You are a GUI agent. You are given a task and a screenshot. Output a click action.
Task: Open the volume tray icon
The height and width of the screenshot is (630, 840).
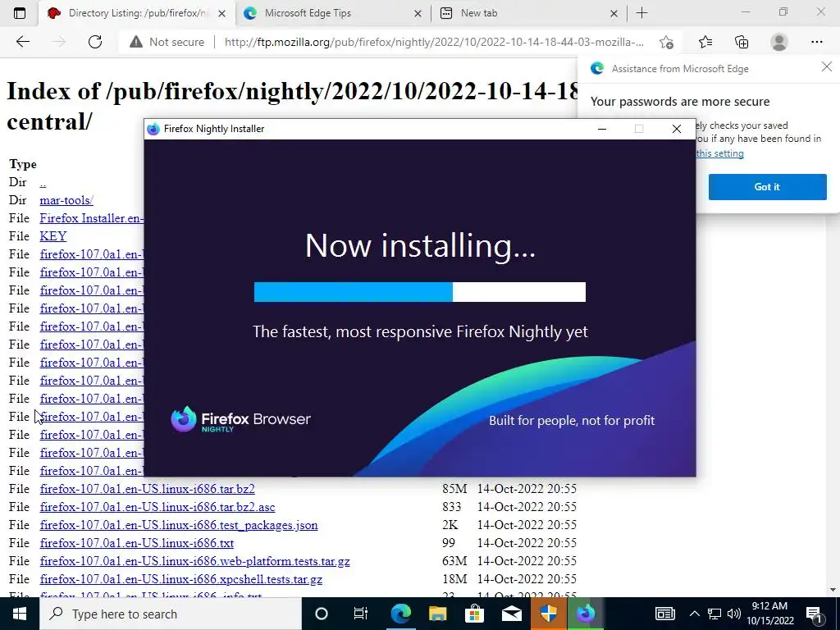[x=734, y=614]
